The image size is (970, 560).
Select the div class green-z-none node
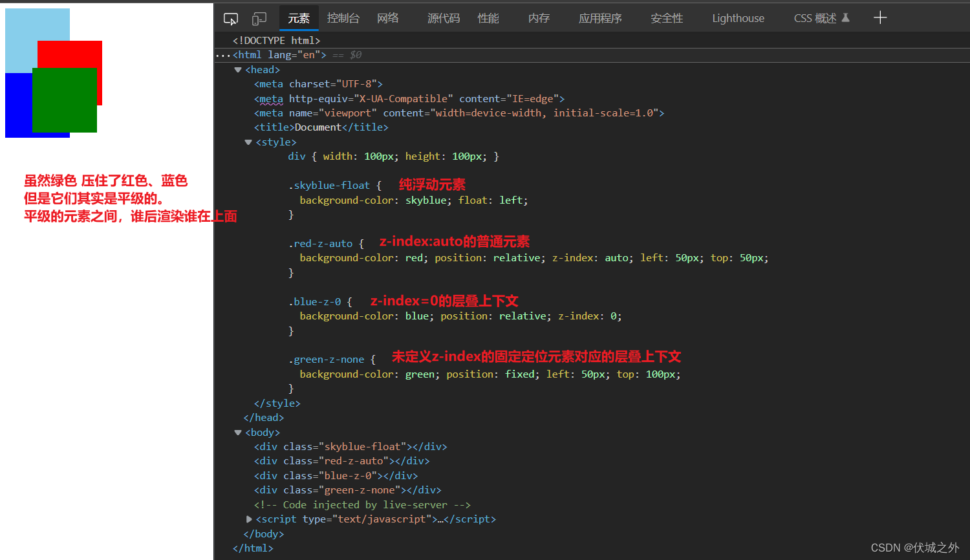coord(348,490)
